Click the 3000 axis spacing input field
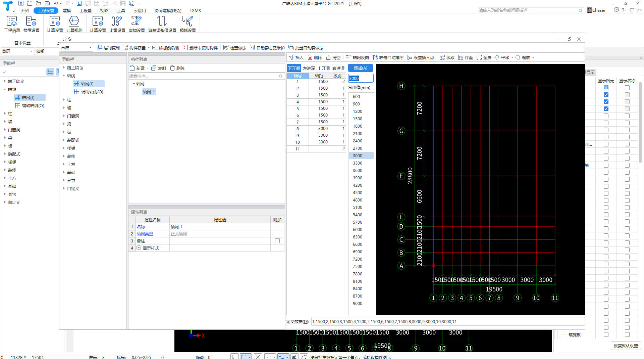Viewport: 644px width, 359px height. point(361,78)
